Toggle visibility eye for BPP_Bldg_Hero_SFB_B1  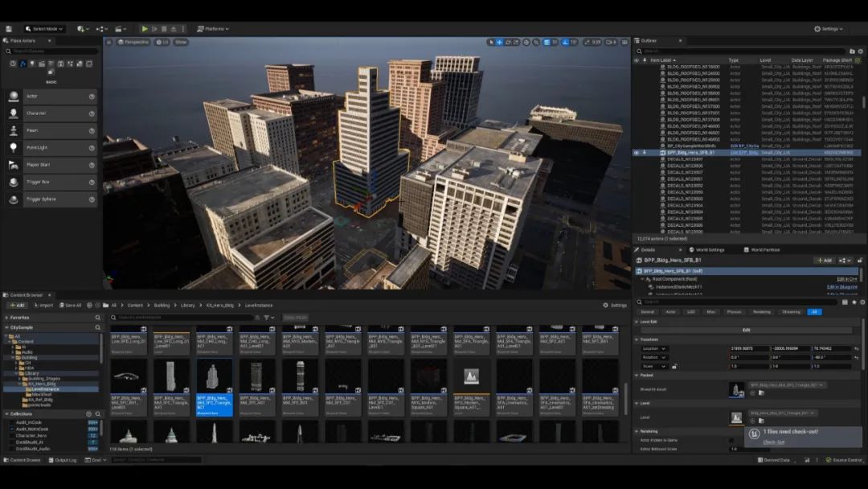pyautogui.click(x=637, y=152)
